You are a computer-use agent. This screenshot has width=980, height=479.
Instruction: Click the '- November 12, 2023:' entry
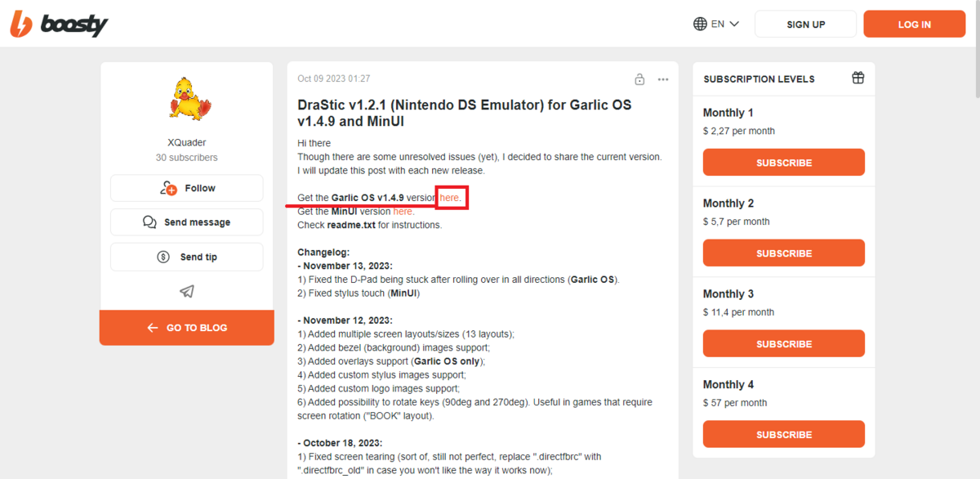click(345, 320)
